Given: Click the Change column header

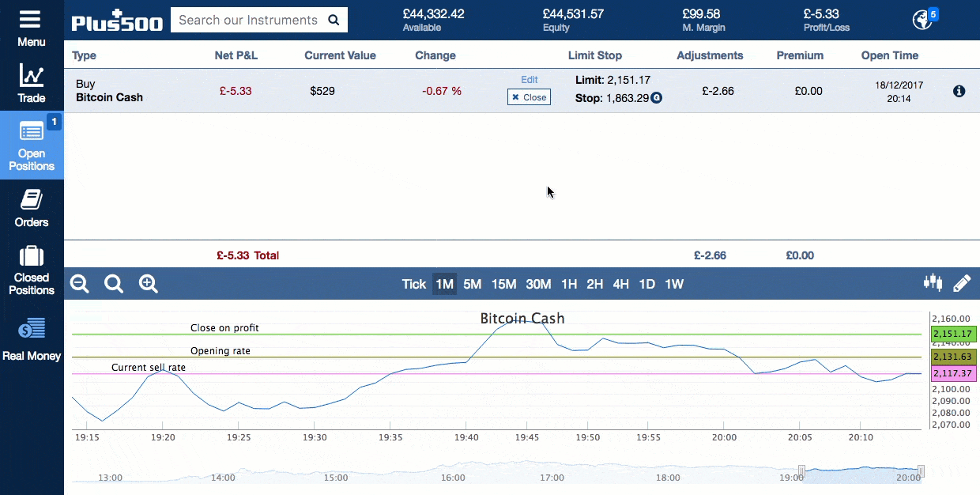Looking at the screenshot, I should [435, 55].
